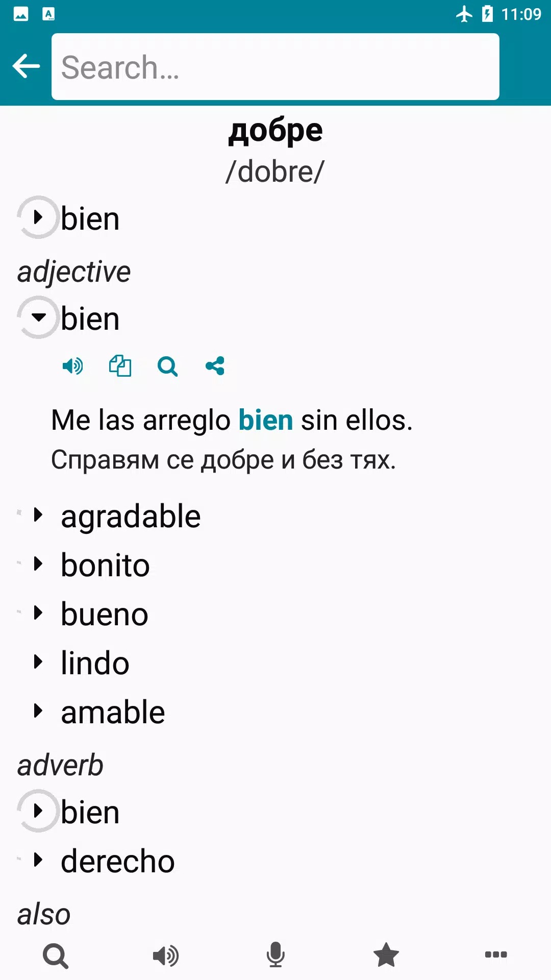The height and width of the screenshot is (980, 551).
Task: Tap the amable translation word
Action: point(113,713)
